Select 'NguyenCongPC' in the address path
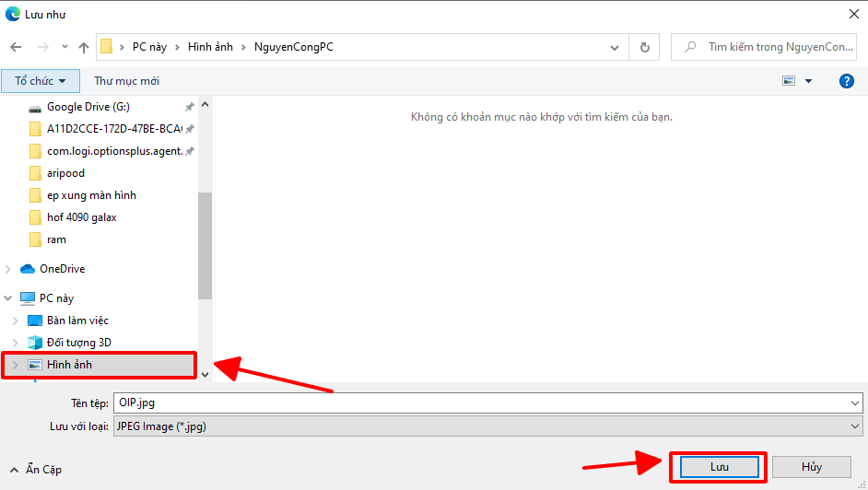 pyautogui.click(x=294, y=47)
